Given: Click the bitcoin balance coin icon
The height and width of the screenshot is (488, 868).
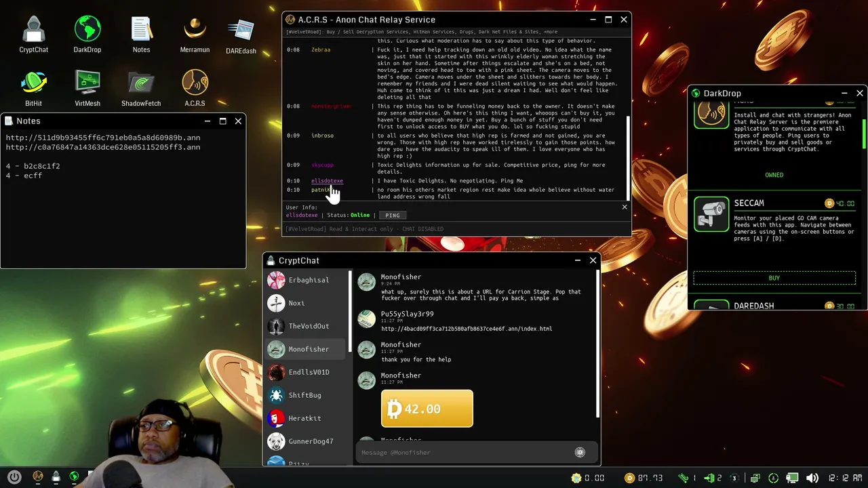Looking at the screenshot, I should click(629, 478).
